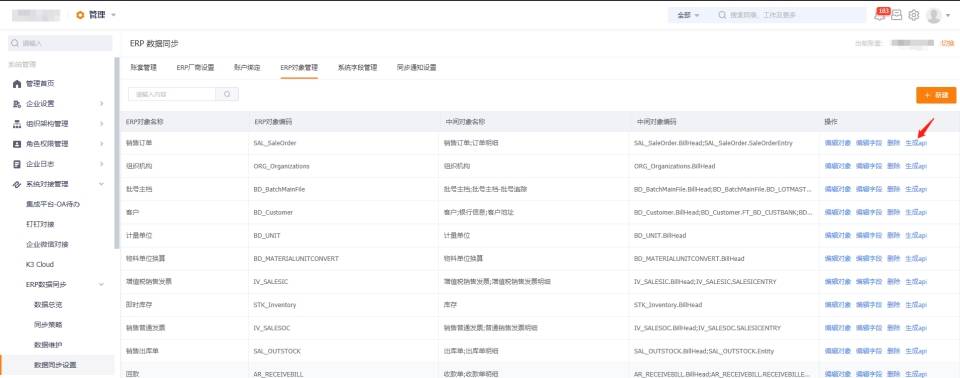
Task: Click the icon beside 角色权限管理
Action: 17,145
